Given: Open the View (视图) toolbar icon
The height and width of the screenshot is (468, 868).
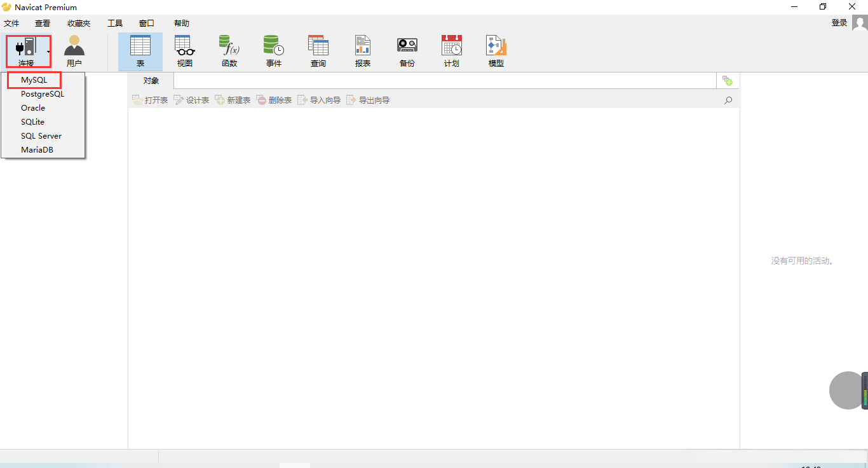Looking at the screenshot, I should click(x=185, y=51).
